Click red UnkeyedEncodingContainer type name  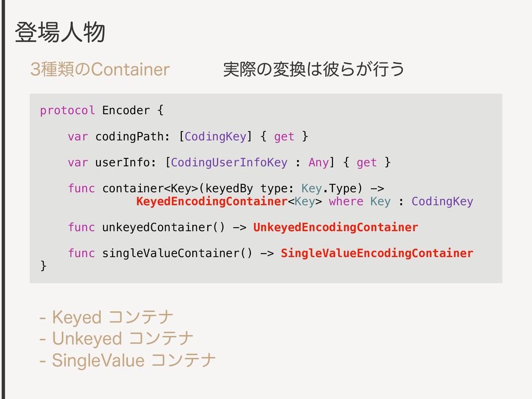click(x=336, y=228)
